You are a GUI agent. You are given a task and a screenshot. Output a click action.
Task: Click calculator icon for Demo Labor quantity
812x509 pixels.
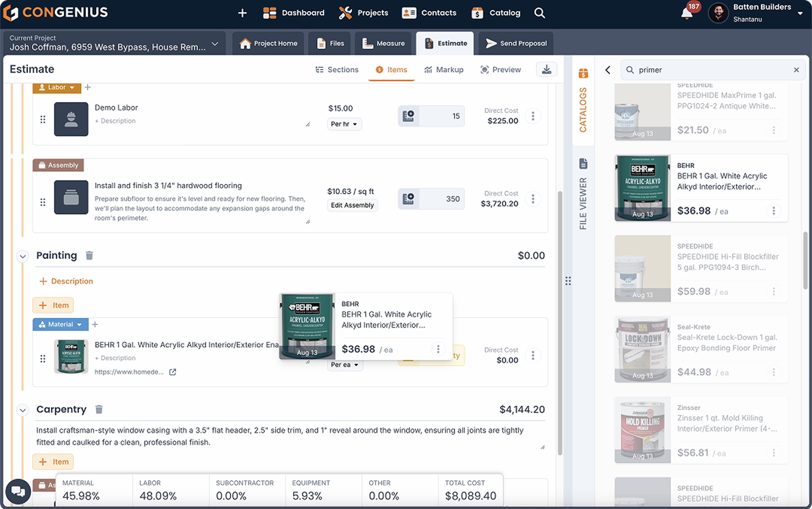click(408, 116)
